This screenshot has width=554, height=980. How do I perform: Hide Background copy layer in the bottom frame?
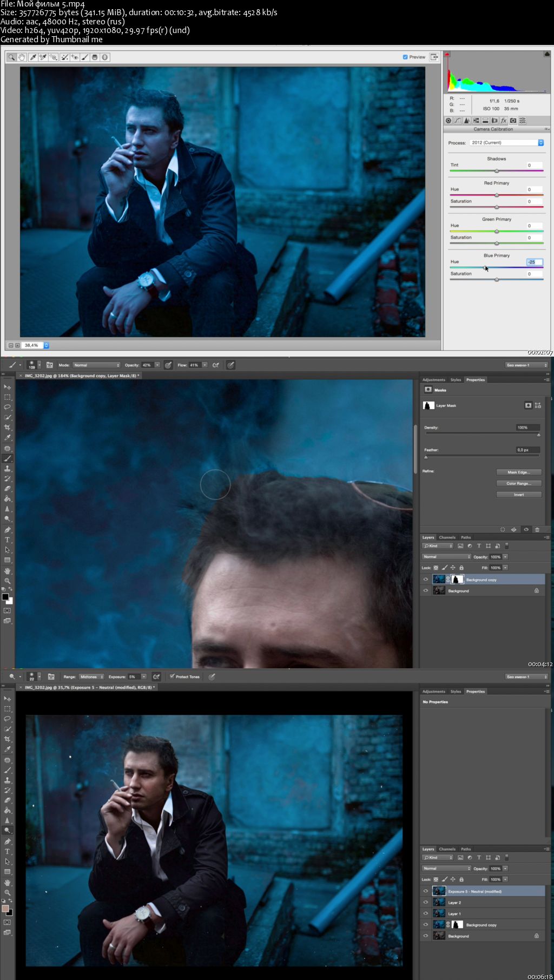tap(426, 925)
